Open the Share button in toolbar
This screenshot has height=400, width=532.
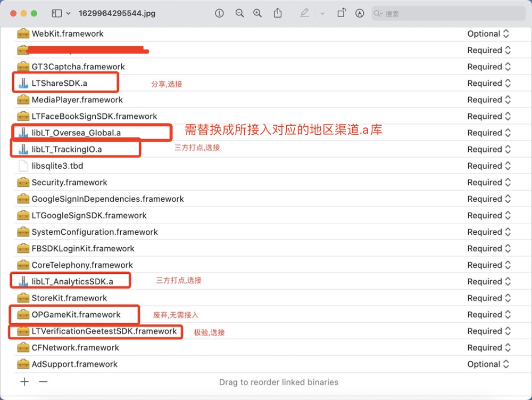point(278,13)
